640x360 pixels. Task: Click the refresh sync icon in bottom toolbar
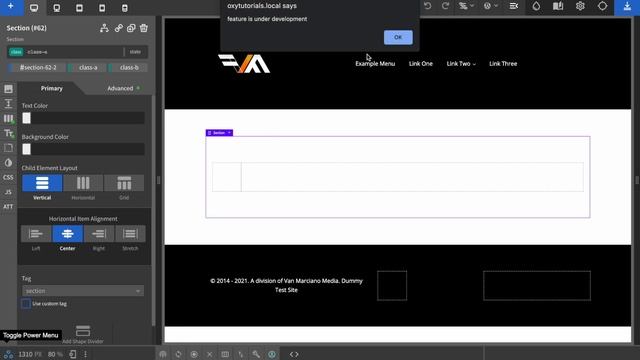pos(178,354)
